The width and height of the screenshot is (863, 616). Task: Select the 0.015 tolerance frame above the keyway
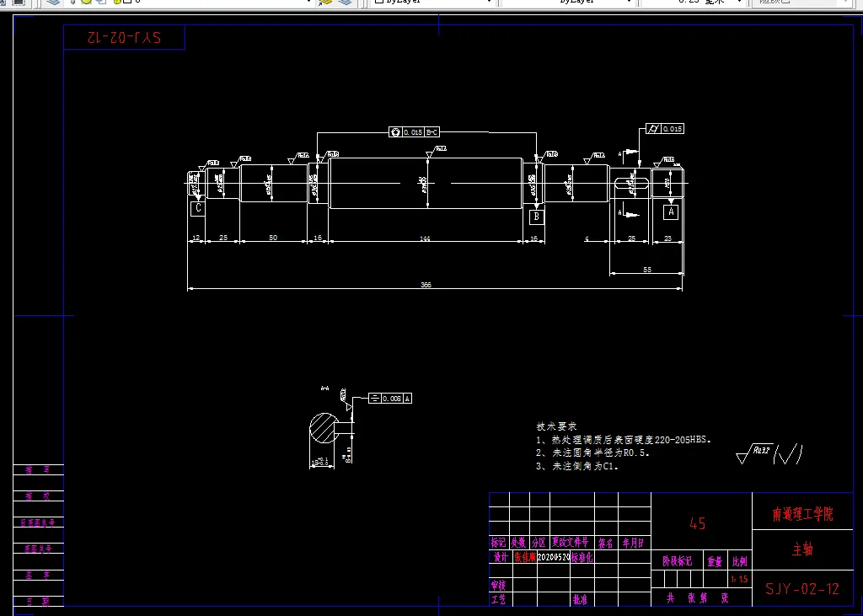tap(665, 129)
